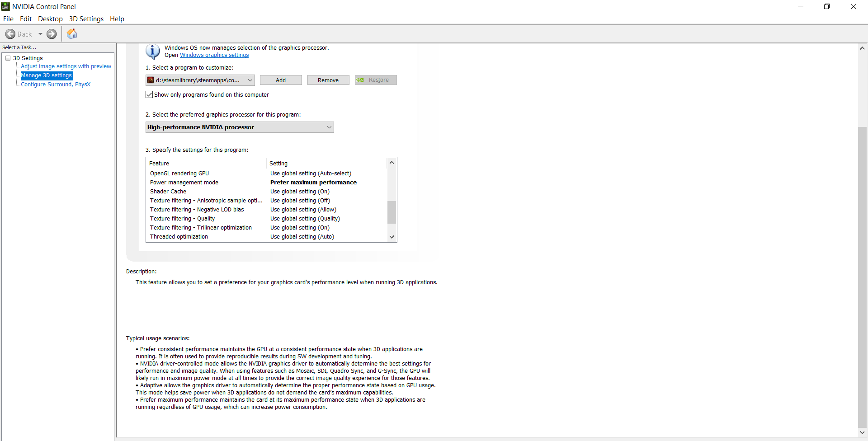Select the 3D Settings tree label
The width and height of the screenshot is (868, 441).
[x=28, y=58]
